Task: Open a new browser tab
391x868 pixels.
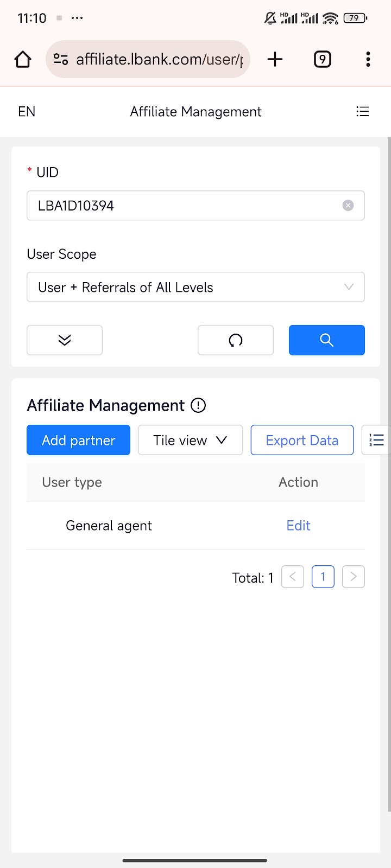Action: 275,59
